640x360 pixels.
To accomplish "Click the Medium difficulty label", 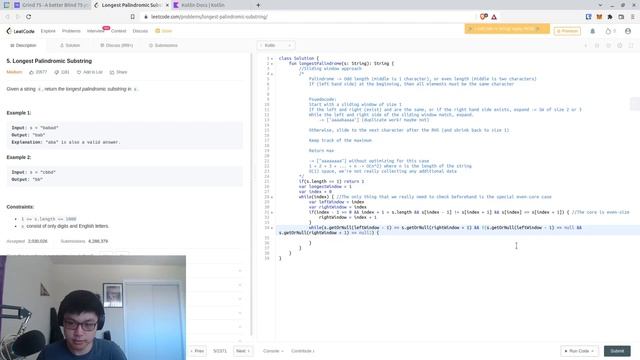I will [14, 72].
